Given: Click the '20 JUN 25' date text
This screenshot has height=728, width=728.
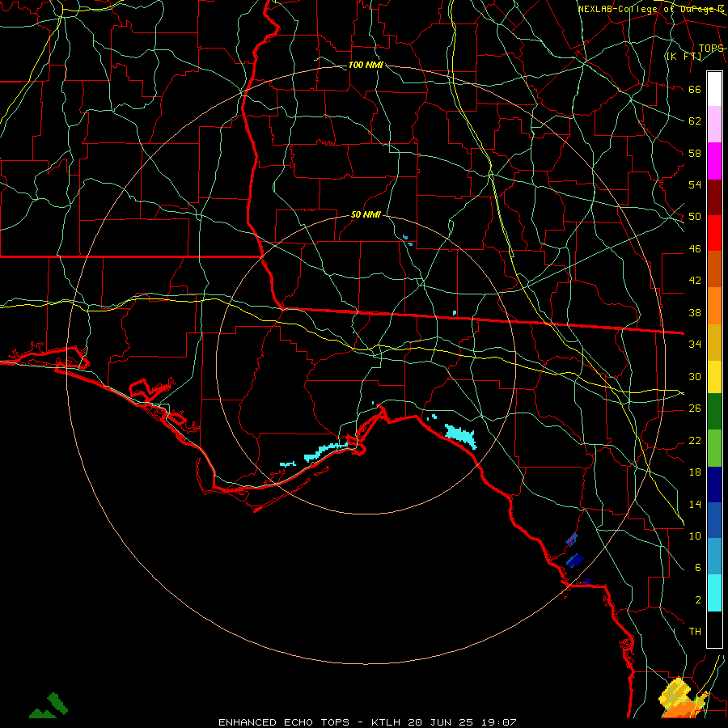Looking at the screenshot, I should [x=441, y=722].
